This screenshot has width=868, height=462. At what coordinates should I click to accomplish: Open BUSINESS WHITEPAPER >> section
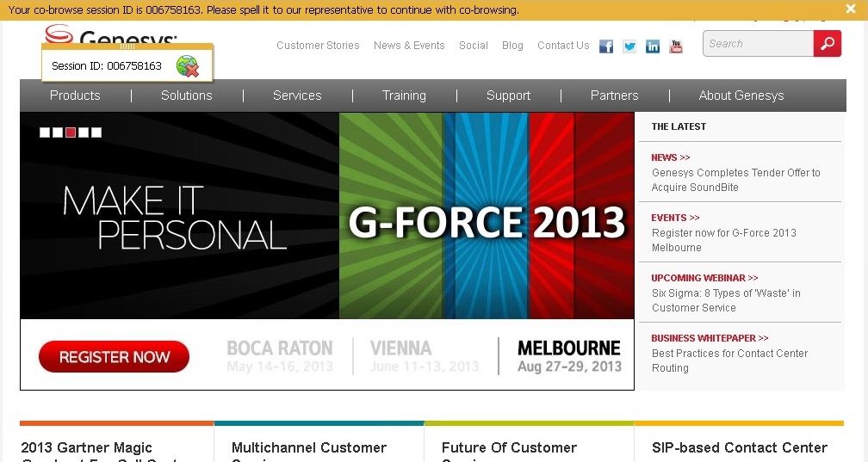click(x=710, y=339)
